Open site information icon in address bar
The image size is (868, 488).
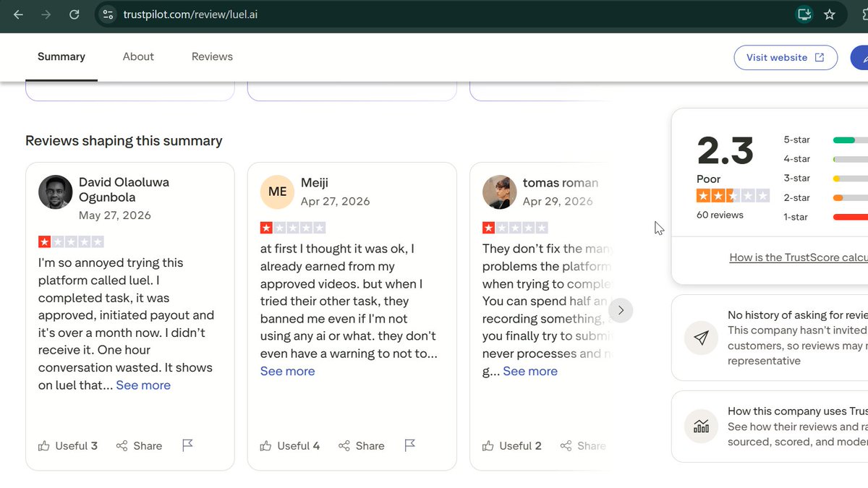[x=108, y=14]
